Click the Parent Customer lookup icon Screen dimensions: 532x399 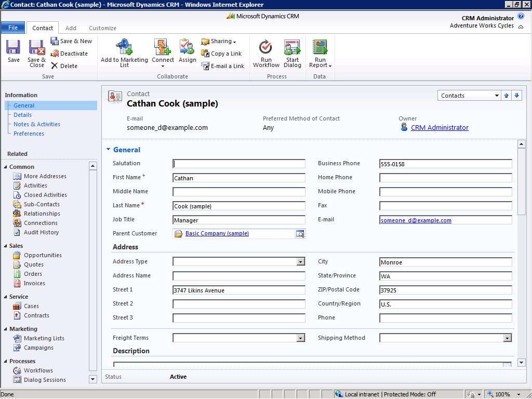[x=300, y=234]
